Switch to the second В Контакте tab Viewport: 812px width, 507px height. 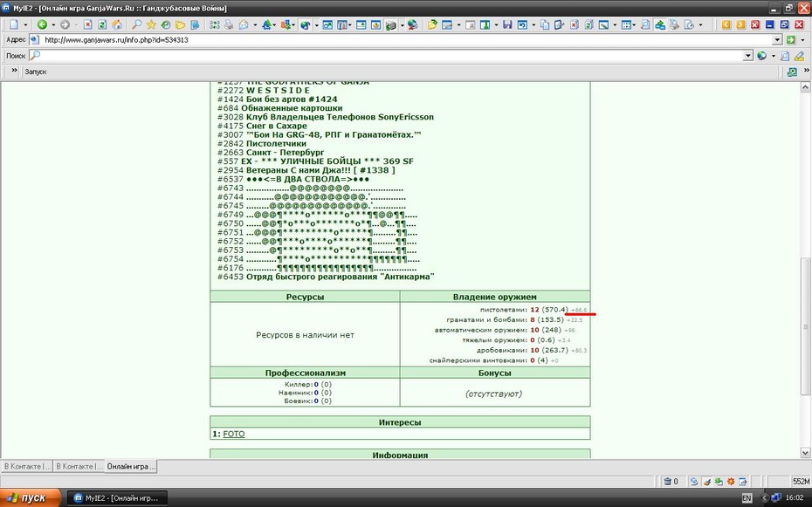click(79, 466)
